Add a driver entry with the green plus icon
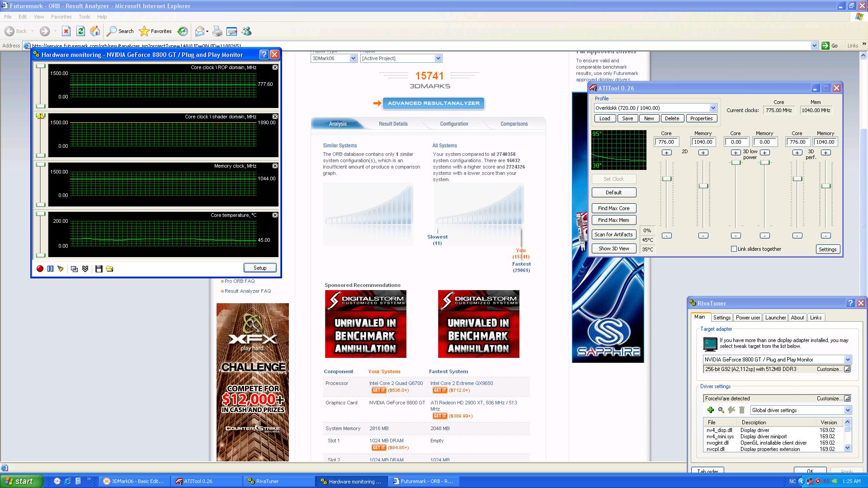 710,410
